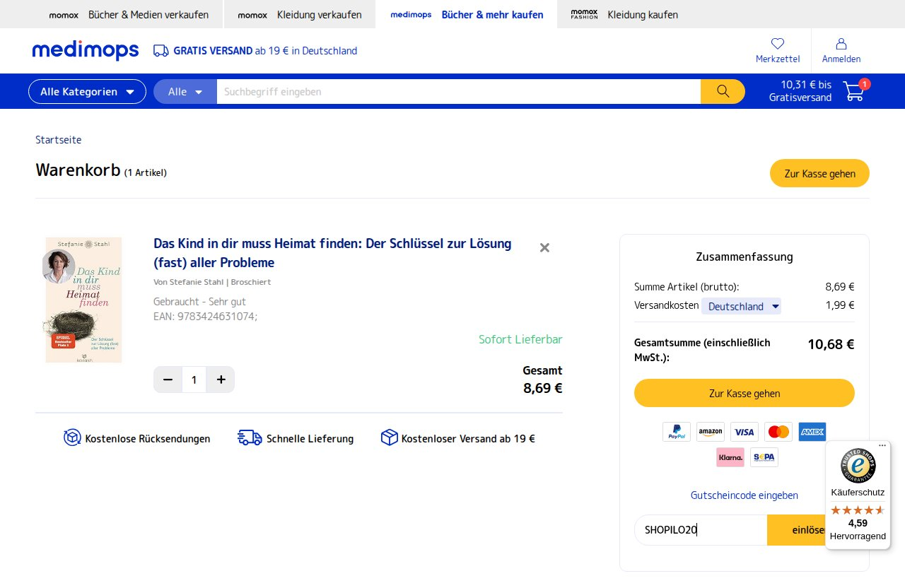Click the Von Stefanie Stahl author text
The image size is (905, 588).
tap(212, 282)
